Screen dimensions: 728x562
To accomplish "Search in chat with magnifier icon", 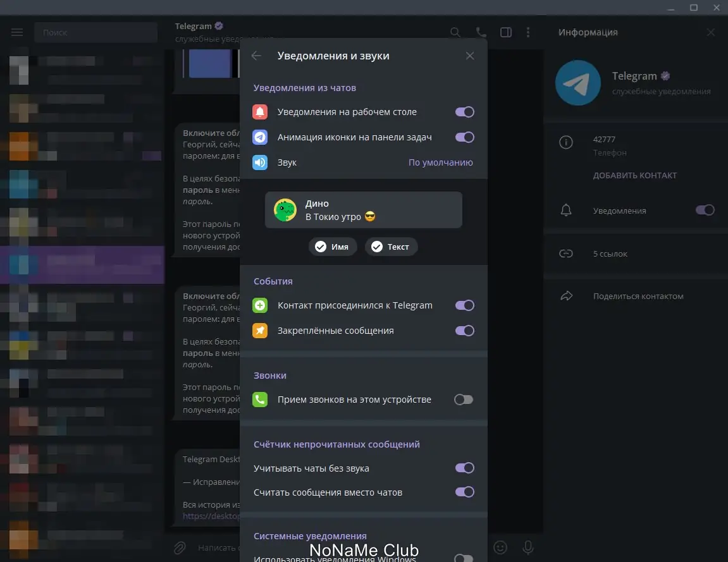I will (x=455, y=32).
